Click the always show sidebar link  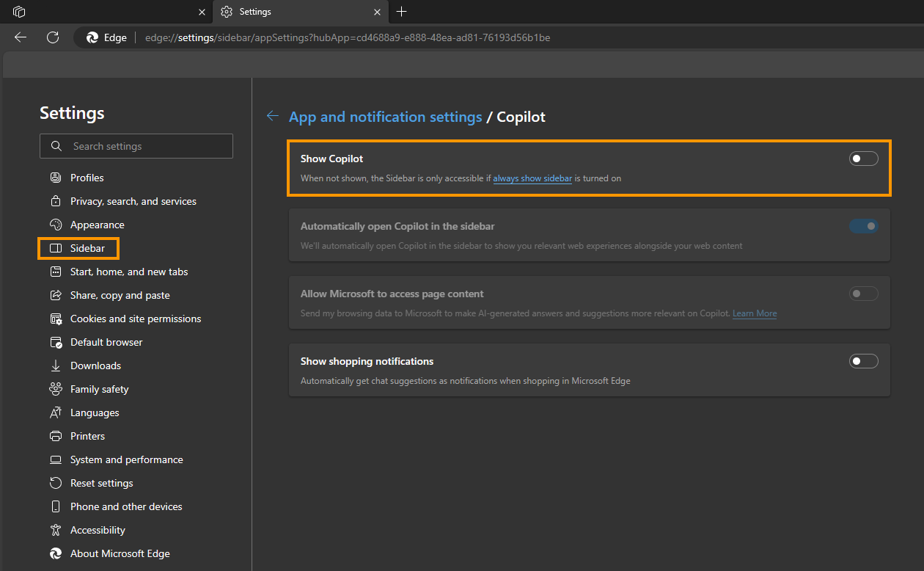532,178
